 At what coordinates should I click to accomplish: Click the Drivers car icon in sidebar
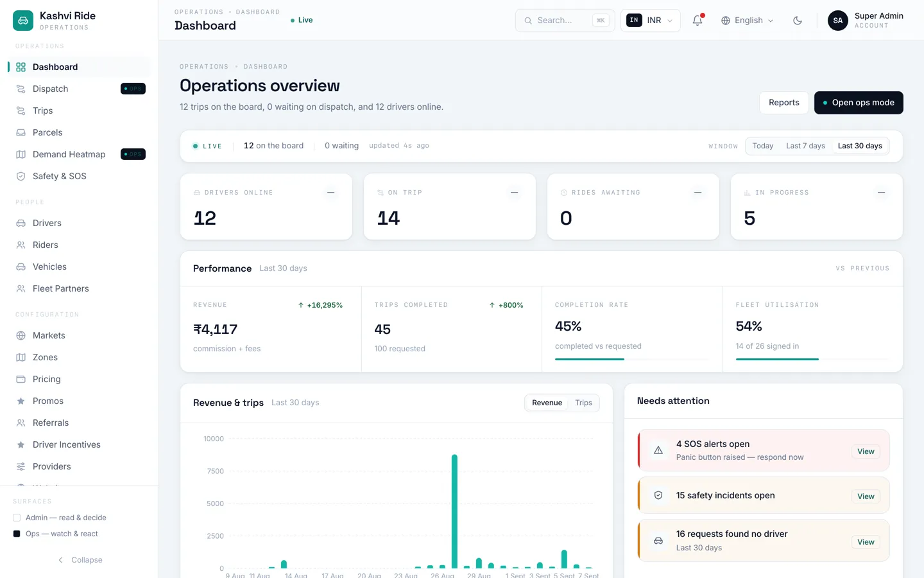[x=21, y=223]
